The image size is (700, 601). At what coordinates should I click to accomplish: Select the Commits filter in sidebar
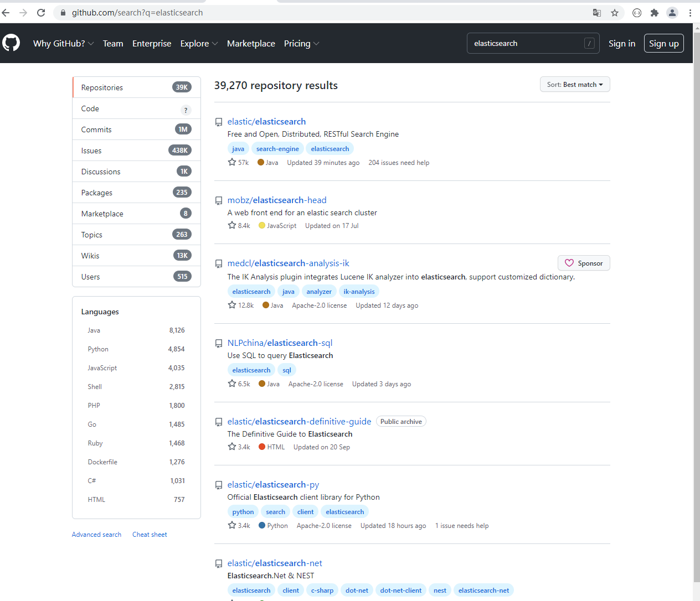(x=136, y=129)
